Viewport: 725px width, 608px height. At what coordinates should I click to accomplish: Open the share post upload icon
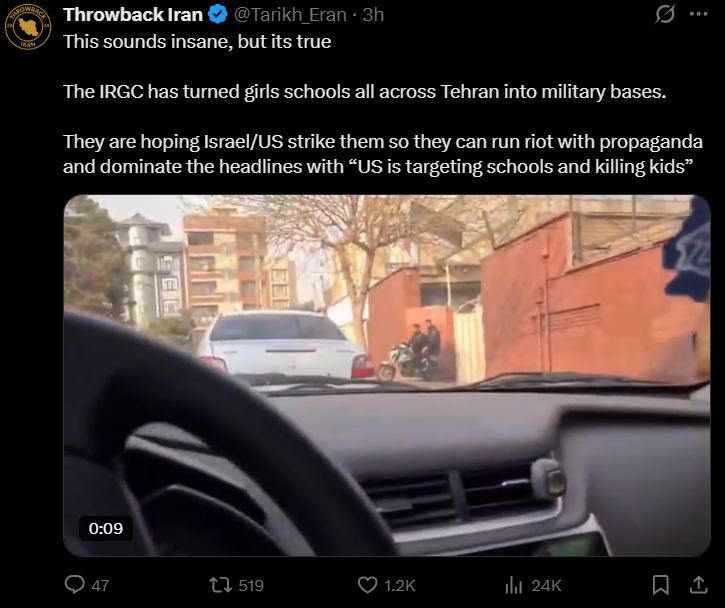[x=699, y=585]
